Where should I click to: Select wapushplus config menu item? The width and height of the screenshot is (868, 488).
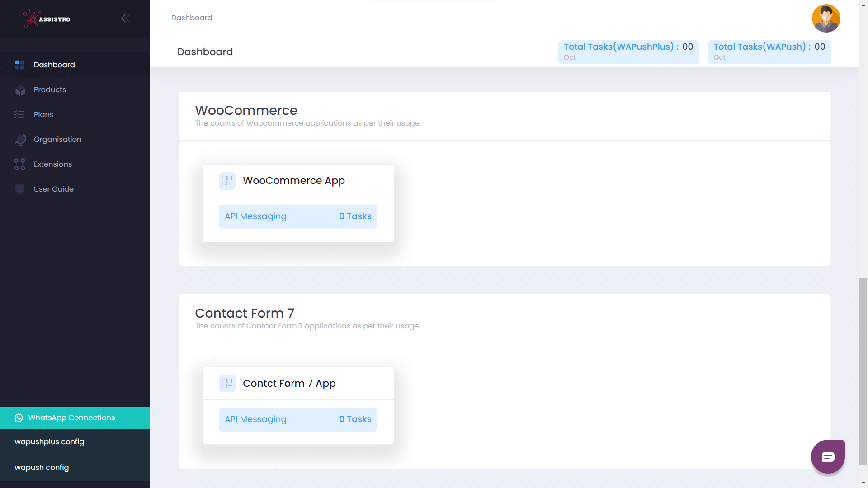coord(49,442)
